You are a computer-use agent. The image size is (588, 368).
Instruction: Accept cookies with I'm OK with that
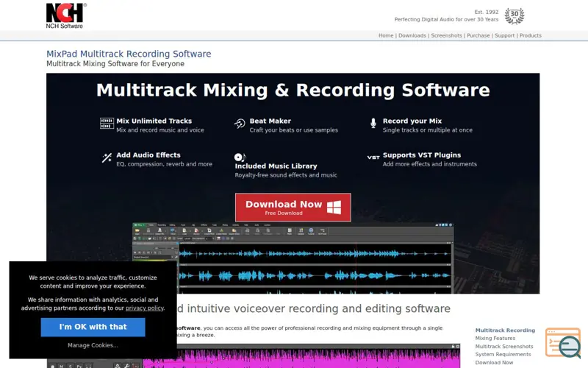[x=93, y=327]
